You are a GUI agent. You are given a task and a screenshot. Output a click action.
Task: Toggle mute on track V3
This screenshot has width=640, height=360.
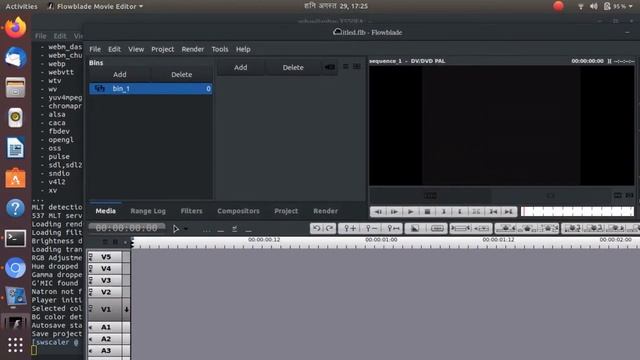[91, 280]
